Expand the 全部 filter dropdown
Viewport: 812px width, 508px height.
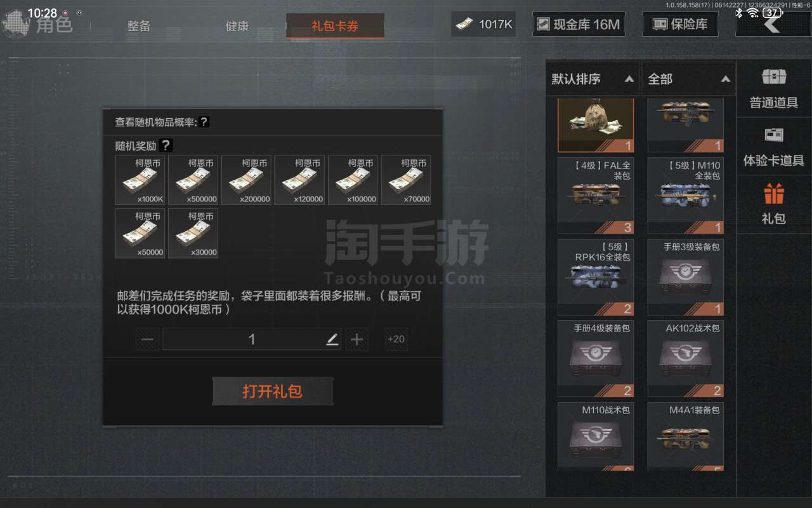click(689, 79)
